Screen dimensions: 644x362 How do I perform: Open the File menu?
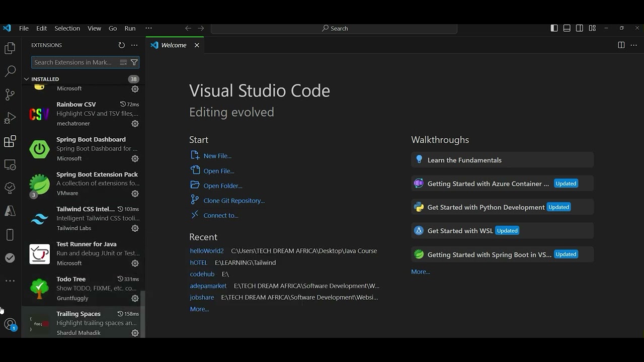click(x=24, y=29)
